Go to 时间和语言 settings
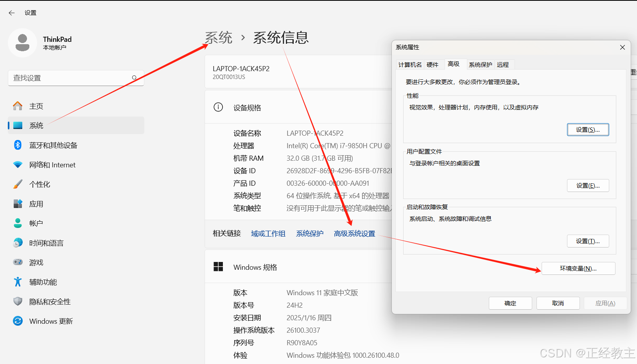This screenshot has height=364, width=637. 76,243
